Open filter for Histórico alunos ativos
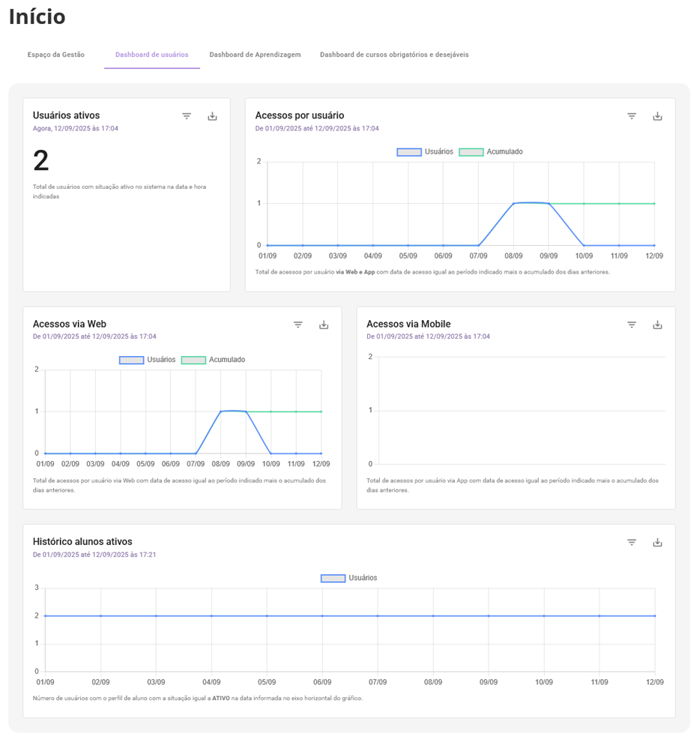This screenshot has width=700, height=736. tap(632, 543)
